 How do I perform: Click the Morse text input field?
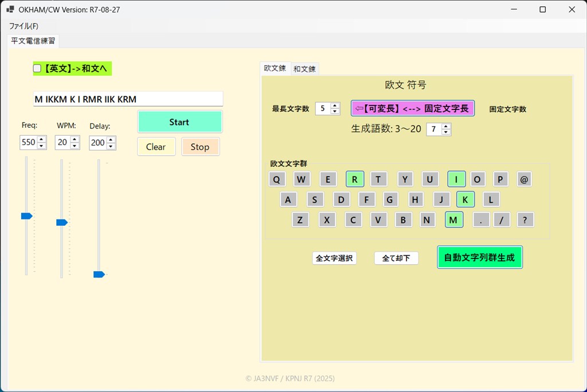(x=128, y=99)
